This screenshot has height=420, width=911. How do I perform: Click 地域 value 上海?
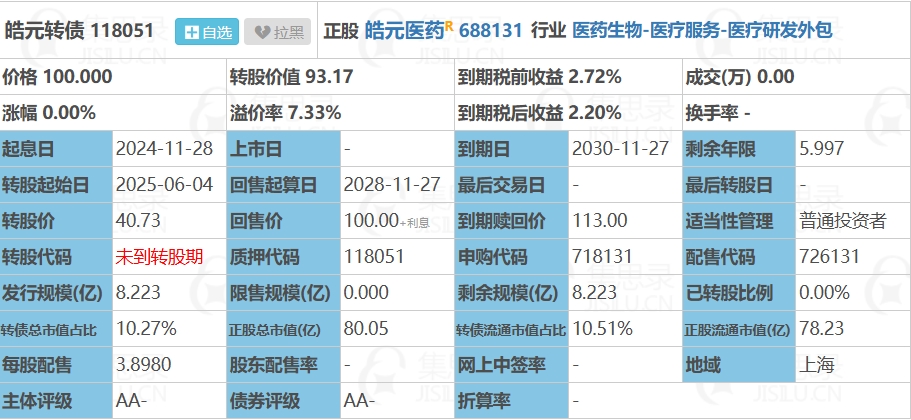[x=817, y=365]
